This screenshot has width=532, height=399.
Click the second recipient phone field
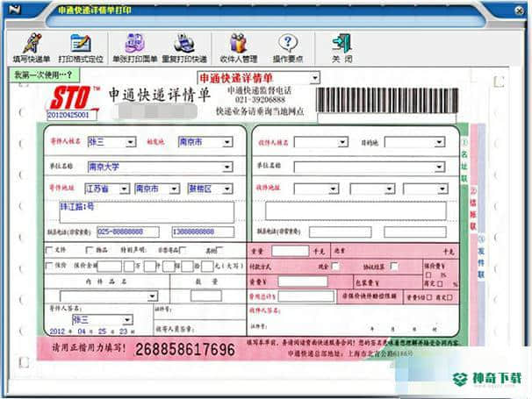pyautogui.click(x=415, y=232)
